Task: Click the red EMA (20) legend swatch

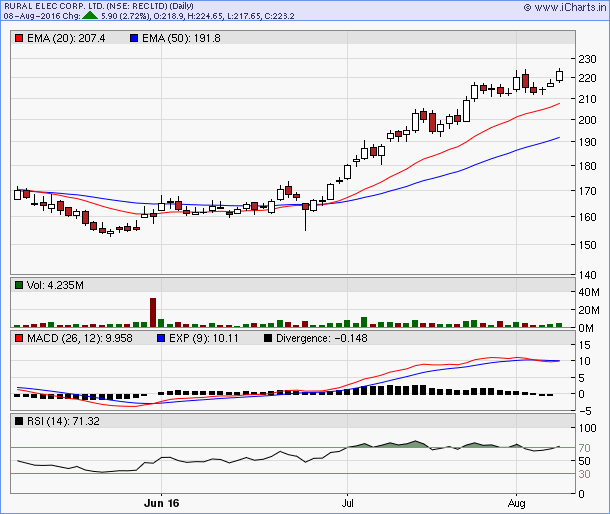Action: pyautogui.click(x=19, y=38)
